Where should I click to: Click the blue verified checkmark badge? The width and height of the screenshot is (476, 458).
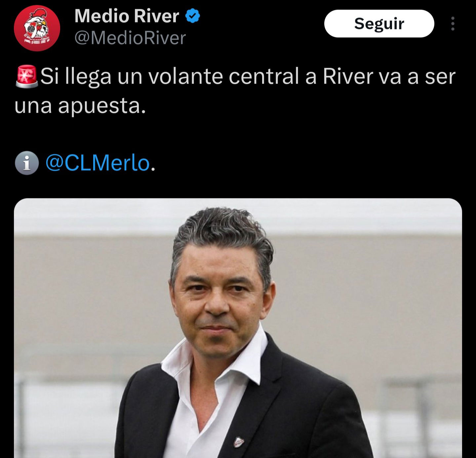(193, 16)
